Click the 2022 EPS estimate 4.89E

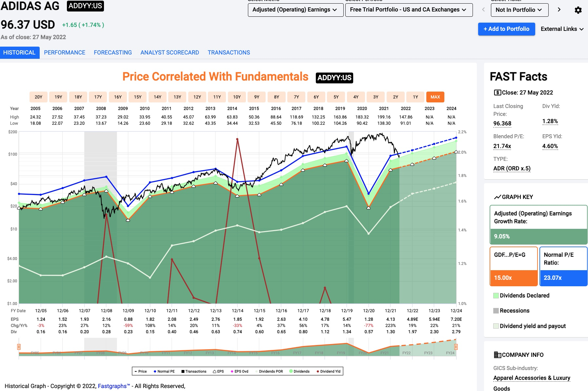[413, 319]
